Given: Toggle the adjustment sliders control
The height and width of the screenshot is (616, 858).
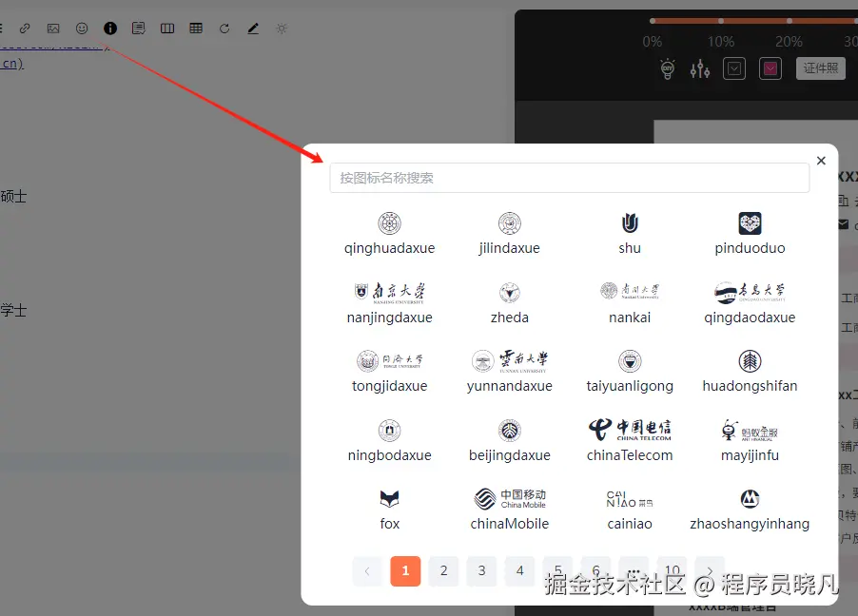Looking at the screenshot, I should pos(700,67).
